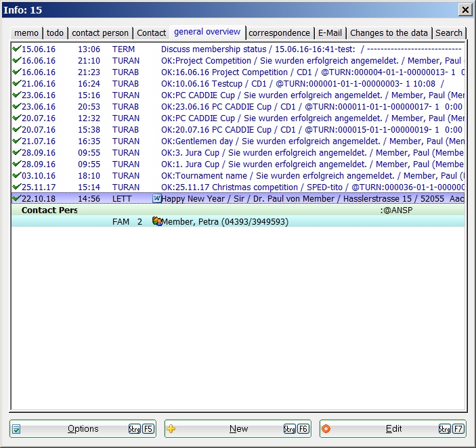Close the Info: 15 window
Screen dimensions: 476x448
(x=465, y=9)
